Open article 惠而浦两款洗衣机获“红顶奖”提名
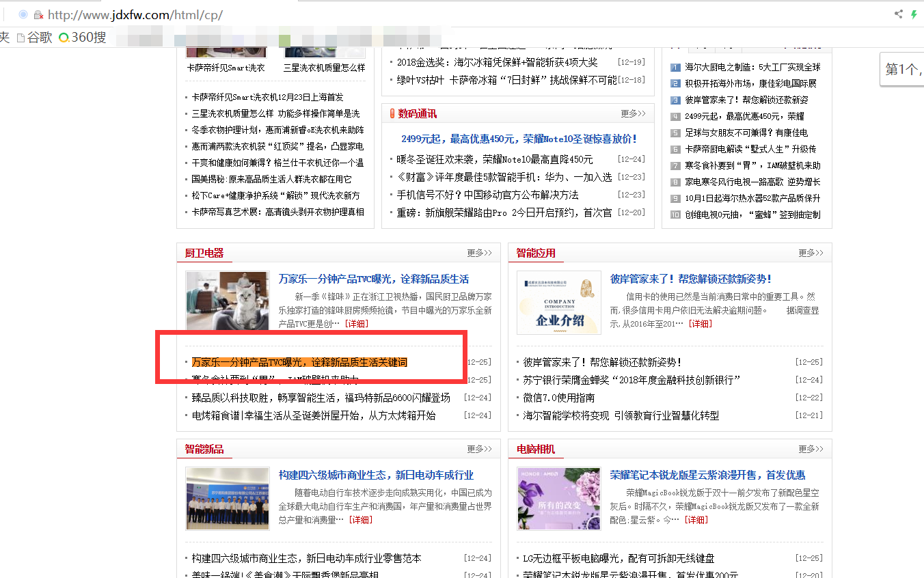 click(x=277, y=146)
